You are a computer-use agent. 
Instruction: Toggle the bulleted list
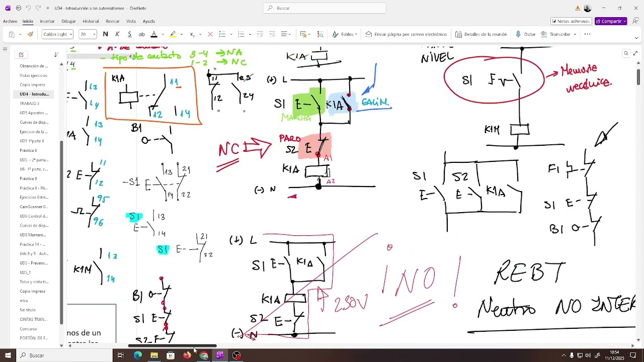(222, 34)
